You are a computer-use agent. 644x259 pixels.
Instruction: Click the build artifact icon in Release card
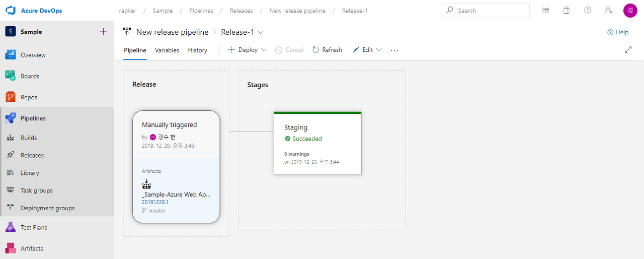(x=146, y=184)
